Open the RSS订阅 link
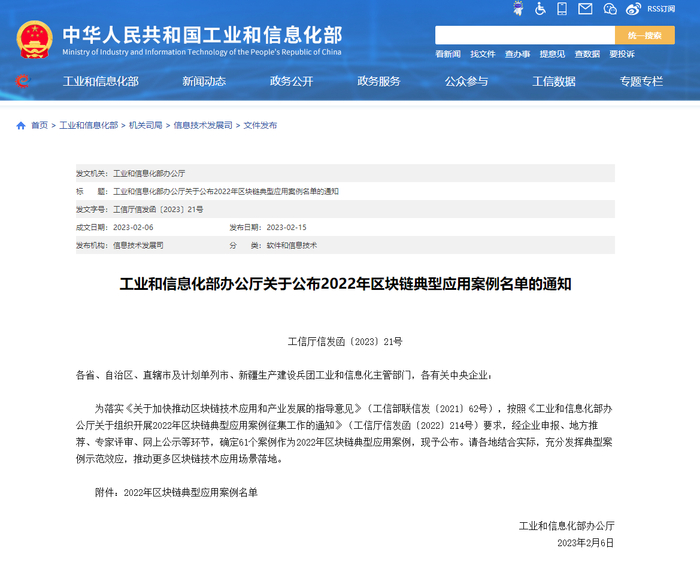The width and height of the screenshot is (700, 566). pos(661,9)
